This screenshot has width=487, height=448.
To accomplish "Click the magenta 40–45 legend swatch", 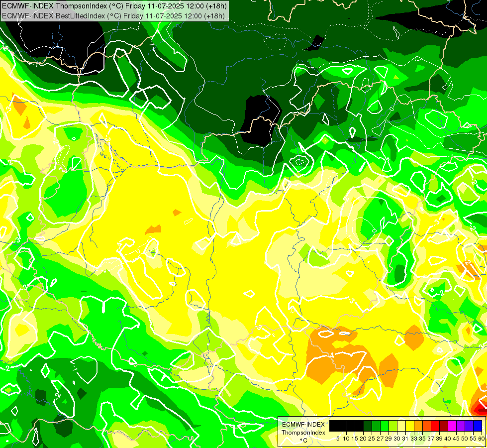I will pyautogui.click(x=452, y=426).
